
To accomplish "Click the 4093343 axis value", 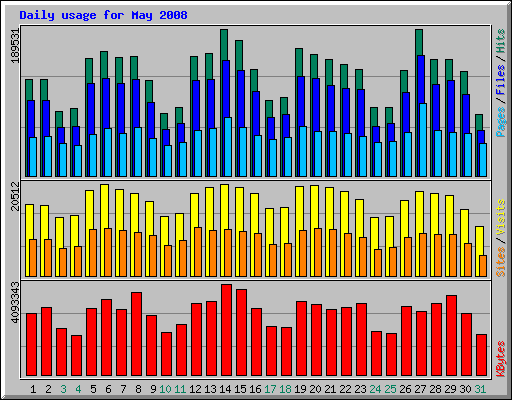I will coord(15,302).
